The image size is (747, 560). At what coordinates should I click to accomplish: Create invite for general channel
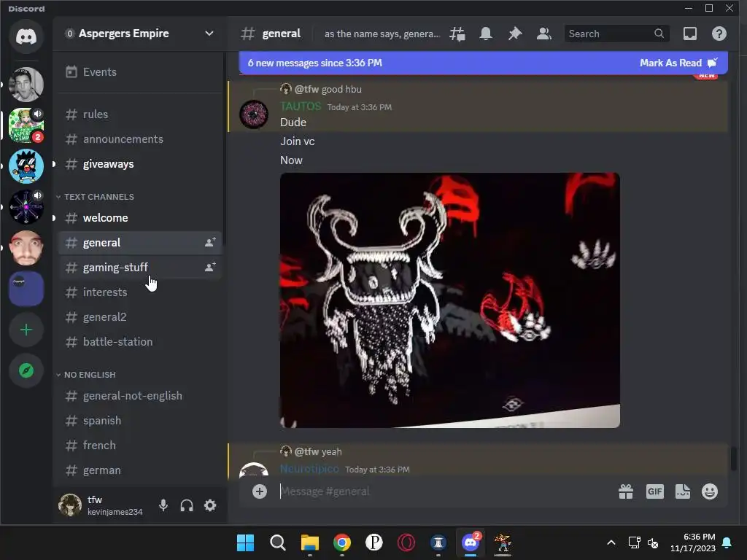[x=210, y=242]
